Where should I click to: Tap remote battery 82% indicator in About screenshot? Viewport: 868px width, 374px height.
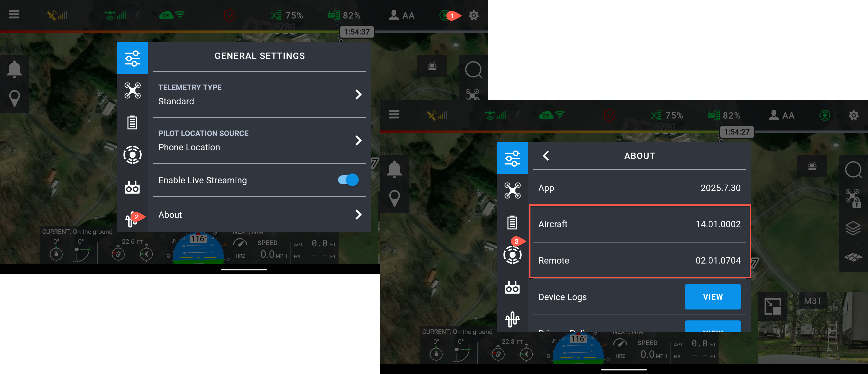click(724, 116)
